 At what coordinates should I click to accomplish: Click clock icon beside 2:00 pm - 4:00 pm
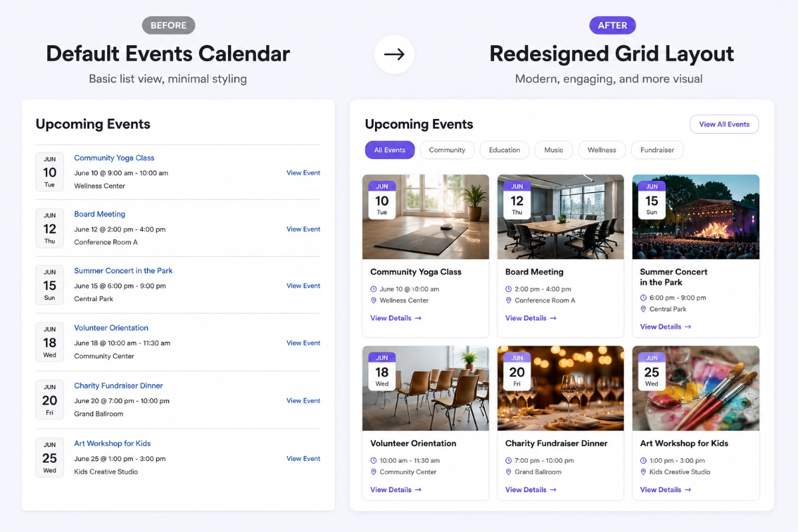tap(509, 289)
